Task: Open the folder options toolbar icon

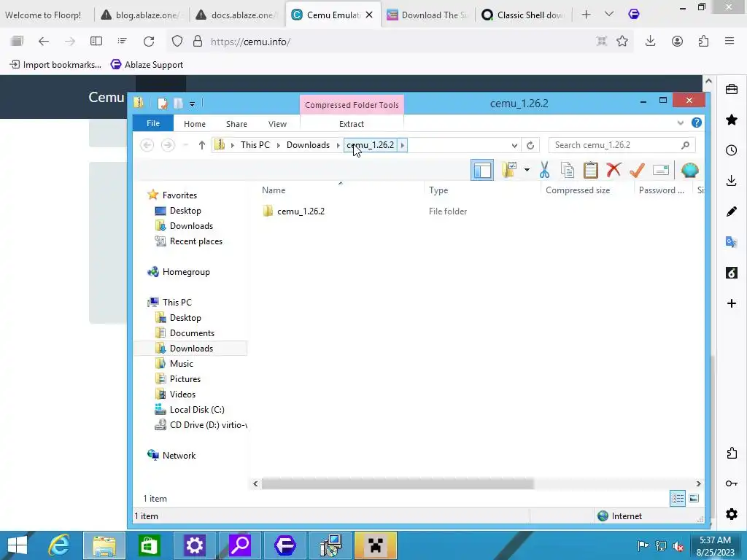Action: [509, 170]
